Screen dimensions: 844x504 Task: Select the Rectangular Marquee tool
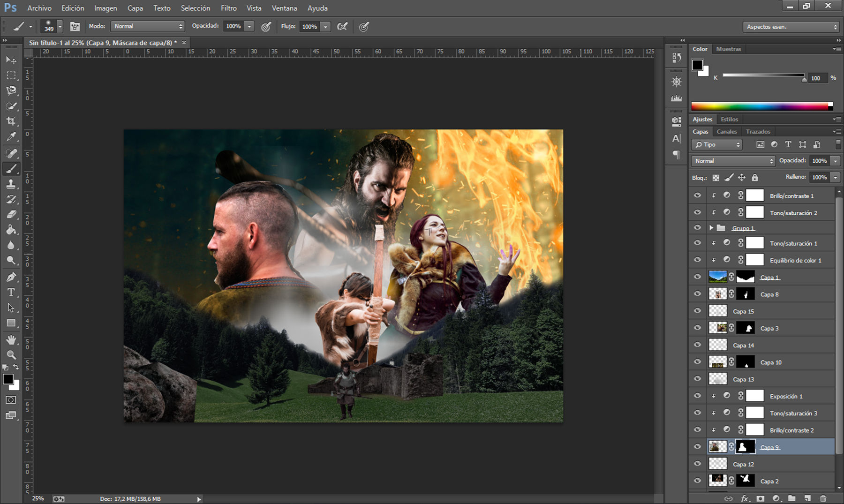11,75
